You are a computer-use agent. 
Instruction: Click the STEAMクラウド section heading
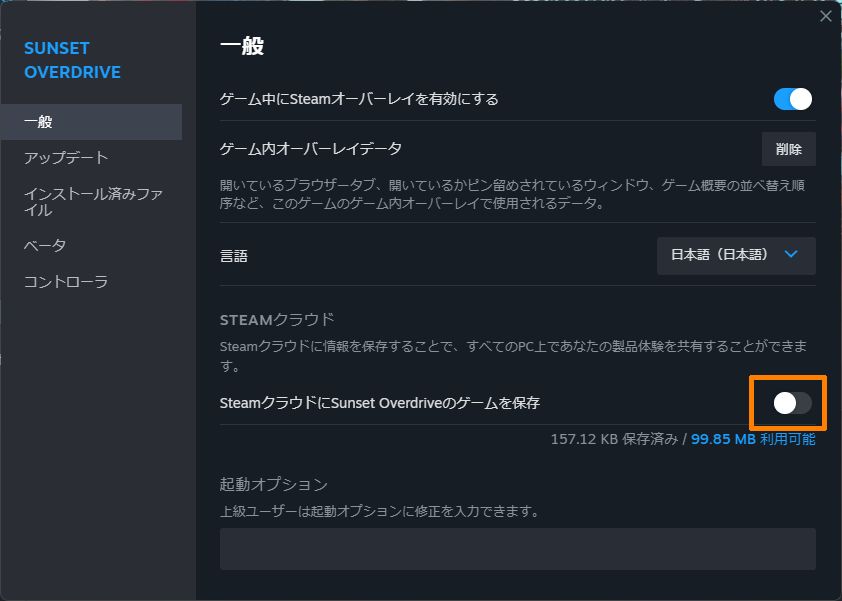(x=276, y=320)
